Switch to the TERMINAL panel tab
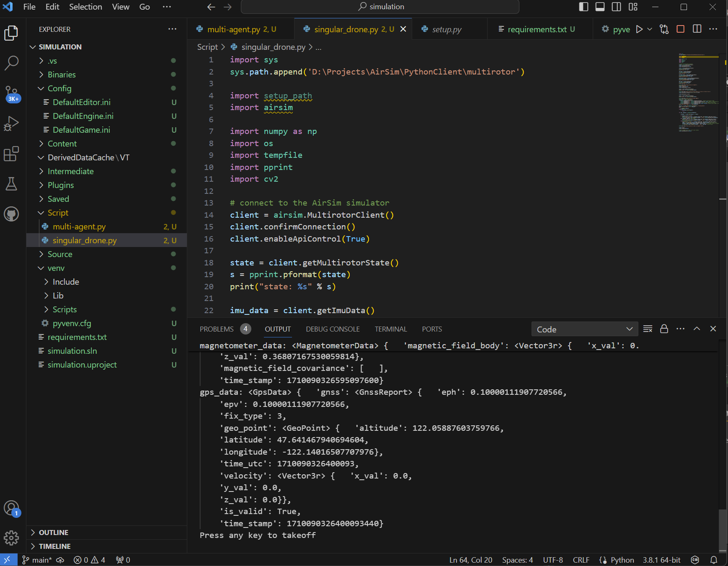This screenshot has height=566, width=728. pyautogui.click(x=390, y=329)
